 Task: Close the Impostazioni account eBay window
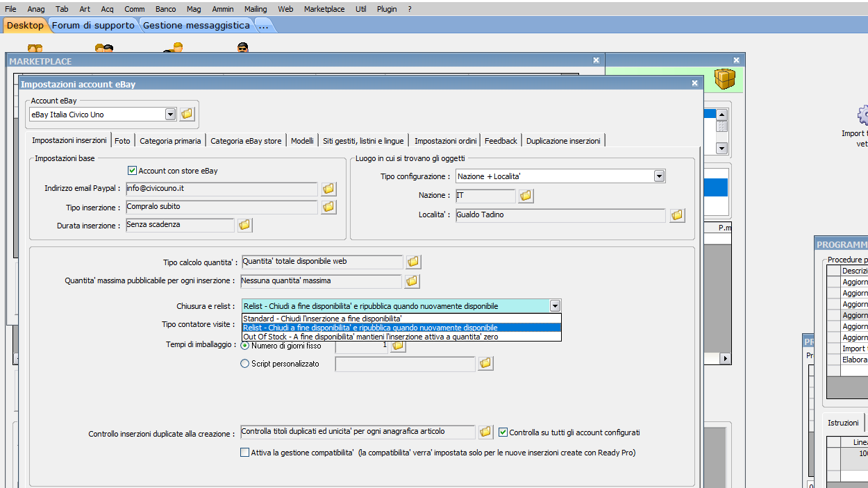[694, 83]
